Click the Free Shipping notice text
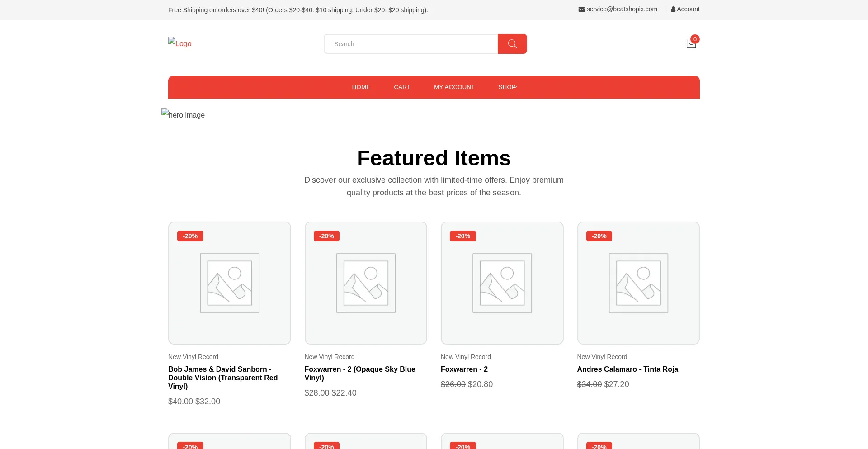Screen dimensions: 868x449 [x=298, y=10]
